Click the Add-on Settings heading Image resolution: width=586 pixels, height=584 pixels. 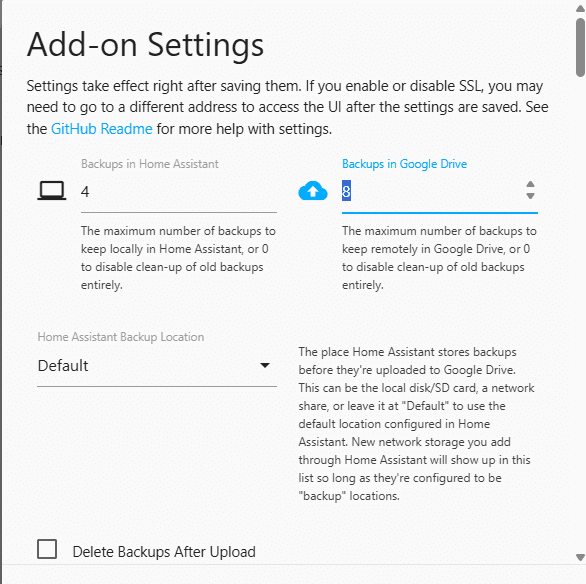tap(145, 46)
